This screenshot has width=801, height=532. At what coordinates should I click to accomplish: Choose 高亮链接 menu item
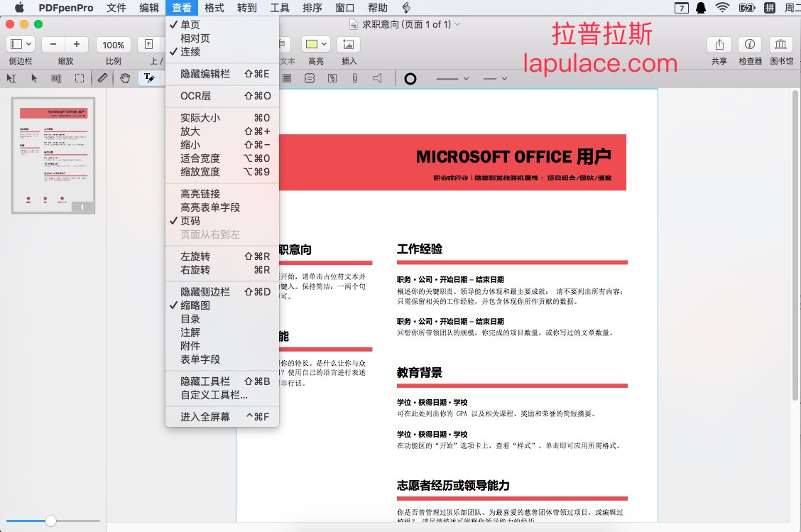222,194
